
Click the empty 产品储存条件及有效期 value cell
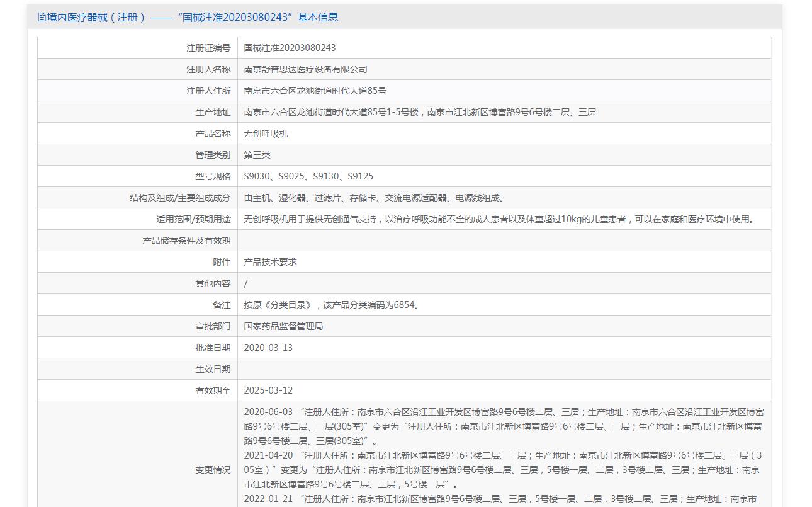[504, 241]
